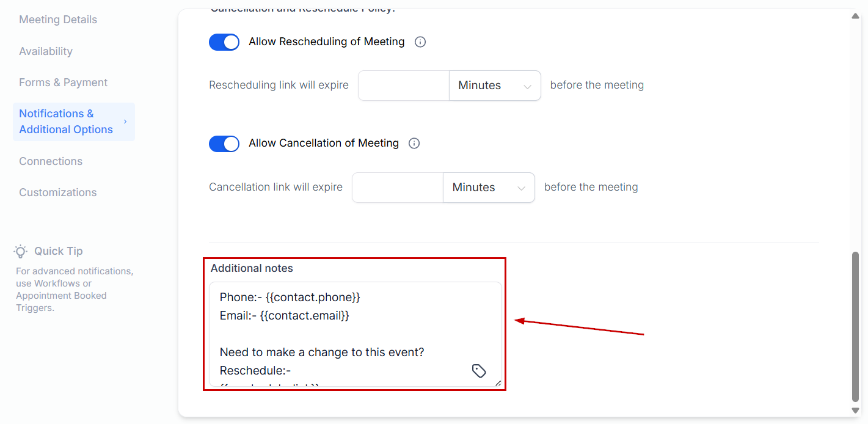Open the rescheduling Minutes unit dropdown

(495, 86)
